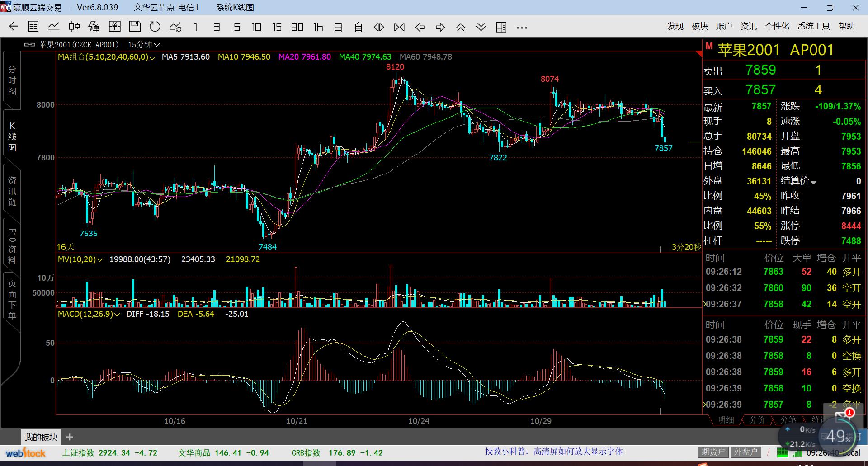Click the 49% memory usage circle widget
The width and height of the screenshot is (868, 466).
click(x=839, y=436)
